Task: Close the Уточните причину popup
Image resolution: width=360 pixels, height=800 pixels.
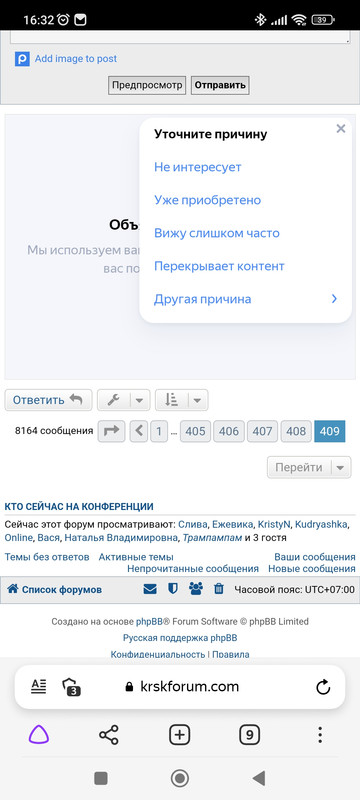Action: tap(341, 129)
